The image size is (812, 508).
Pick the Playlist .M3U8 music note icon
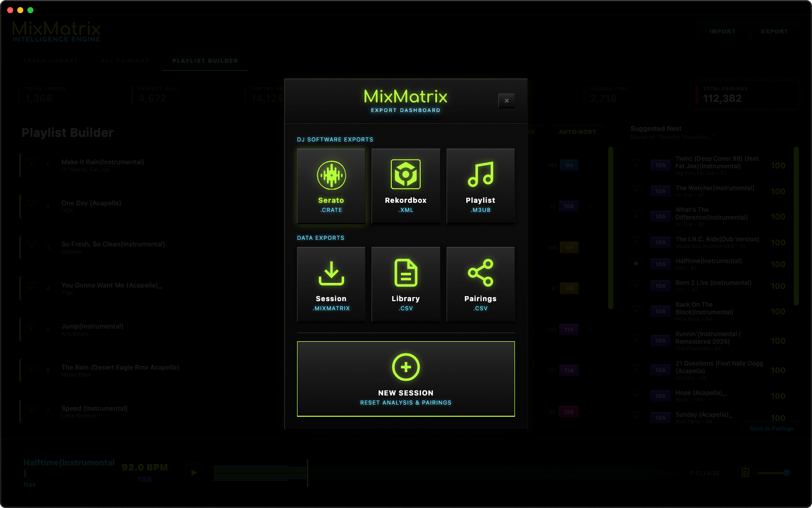point(480,175)
